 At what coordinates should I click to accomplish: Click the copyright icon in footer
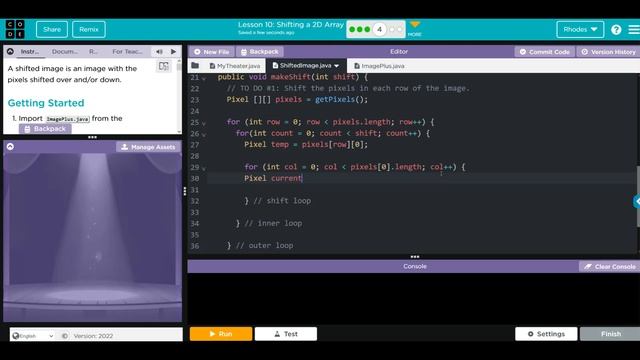point(64,336)
